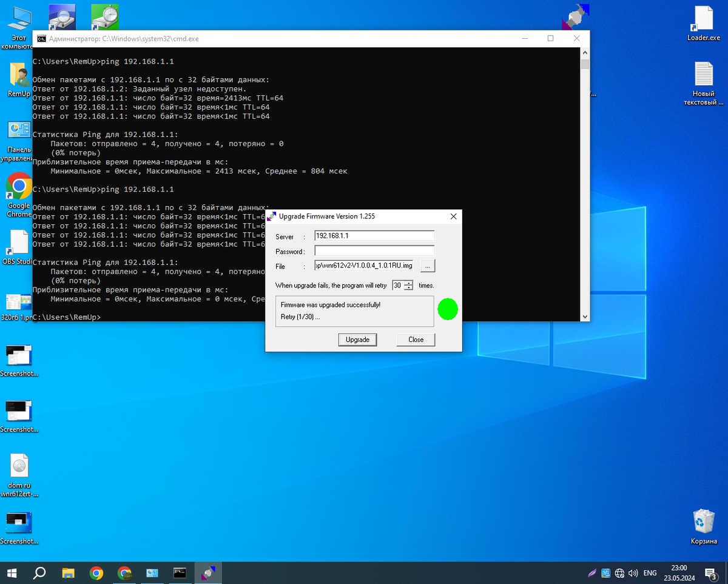This screenshot has height=584, width=728.
Task: Click the Upgrade button in firmware dialog
Action: click(357, 340)
